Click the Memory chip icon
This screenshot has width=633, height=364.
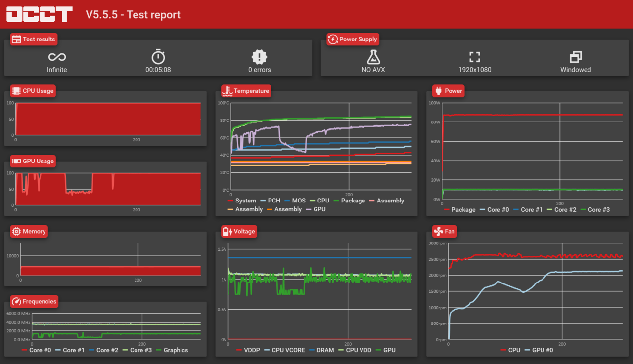[x=16, y=231]
